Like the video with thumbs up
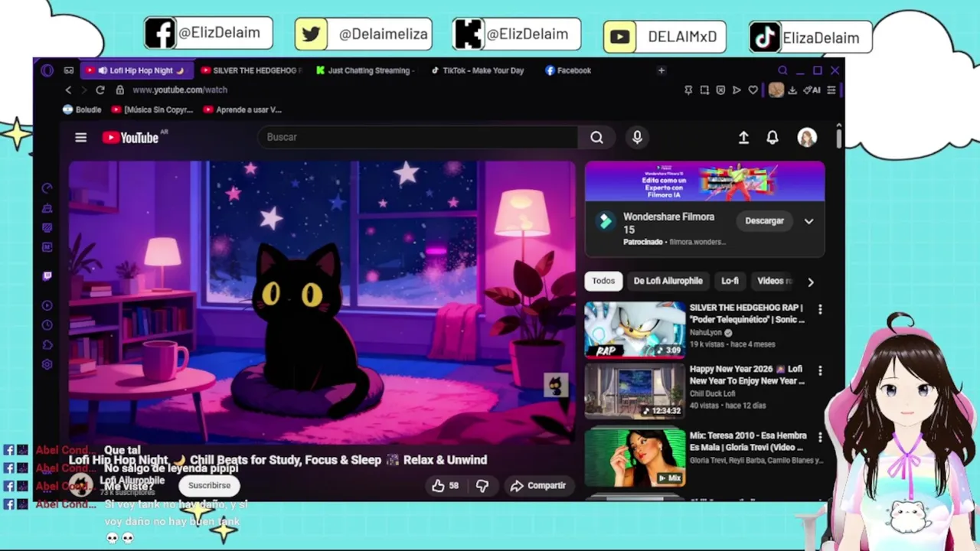This screenshot has width=980, height=551. click(445, 485)
